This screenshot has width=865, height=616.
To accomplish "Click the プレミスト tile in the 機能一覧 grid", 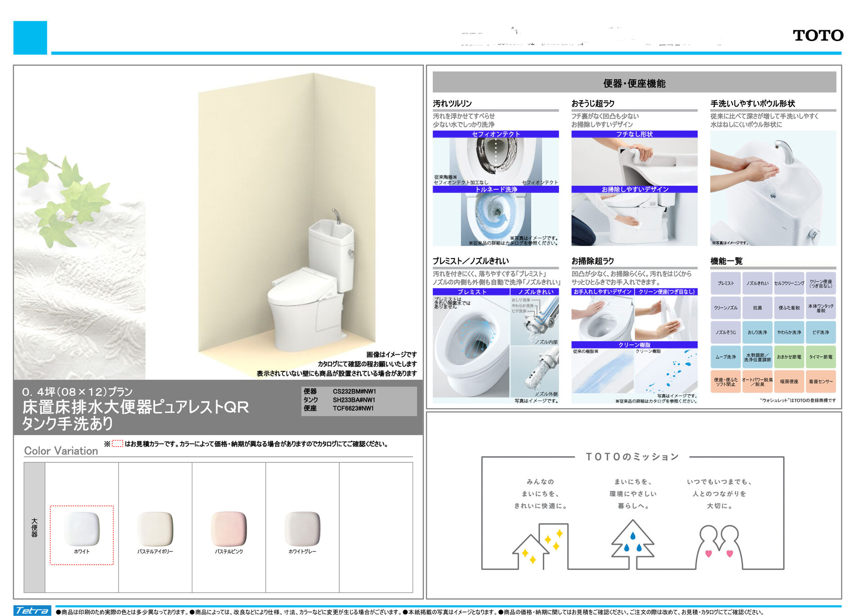I will [725, 283].
